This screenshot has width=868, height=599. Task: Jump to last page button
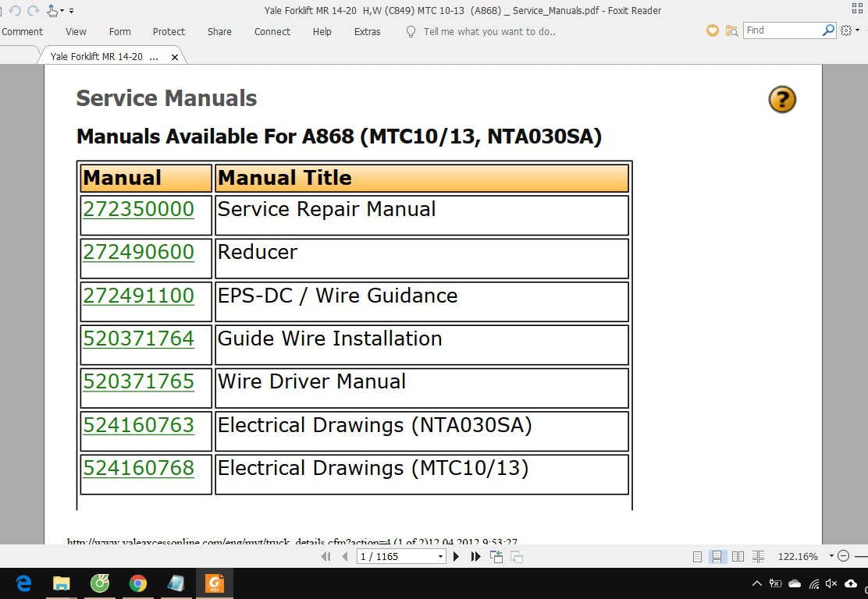pos(475,556)
